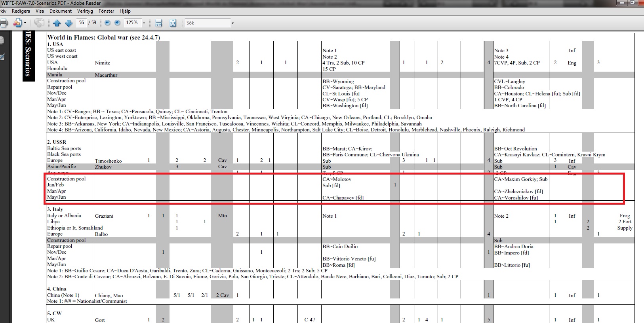Click the greyed-out meeting icon in the toolbar

click(x=39, y=23)
